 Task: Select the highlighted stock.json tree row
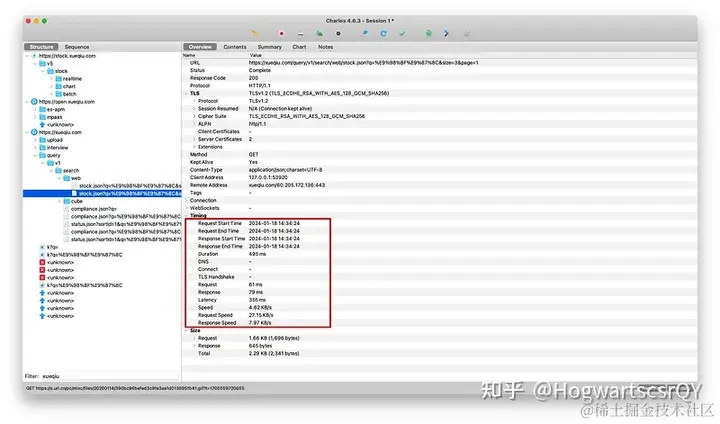pyautogui.click(x=102, y=193)
